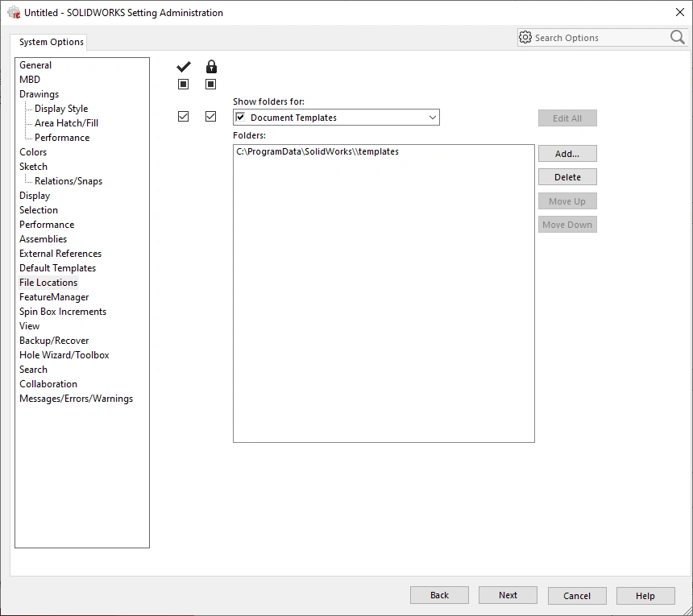
Task: Click the padlock lock-column header icon
Action: pos(211,67)
